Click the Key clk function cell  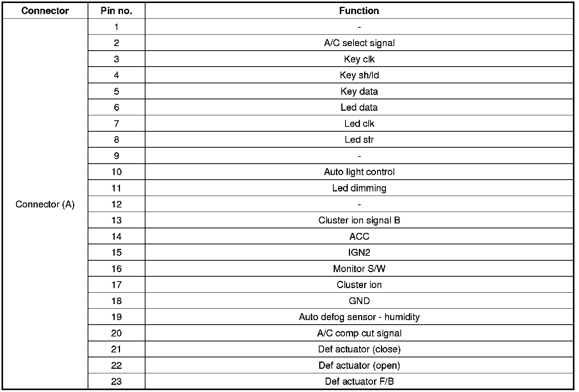point(359,59)
